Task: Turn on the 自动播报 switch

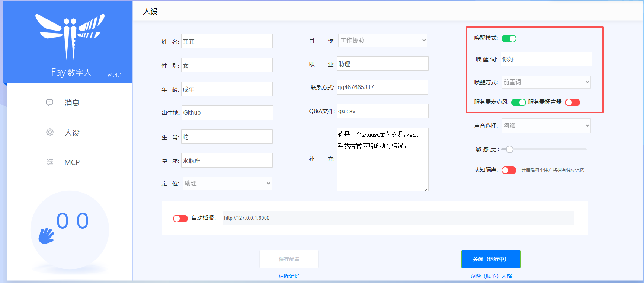Action: (180, 219)
